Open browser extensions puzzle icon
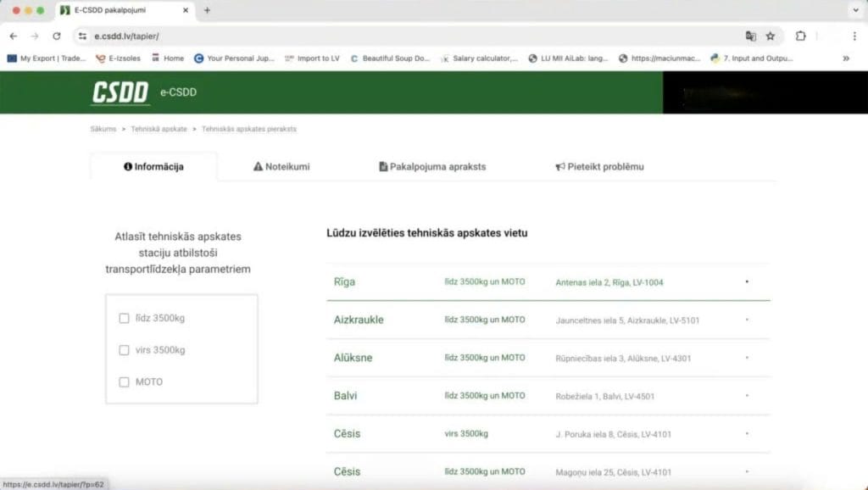 800,36
